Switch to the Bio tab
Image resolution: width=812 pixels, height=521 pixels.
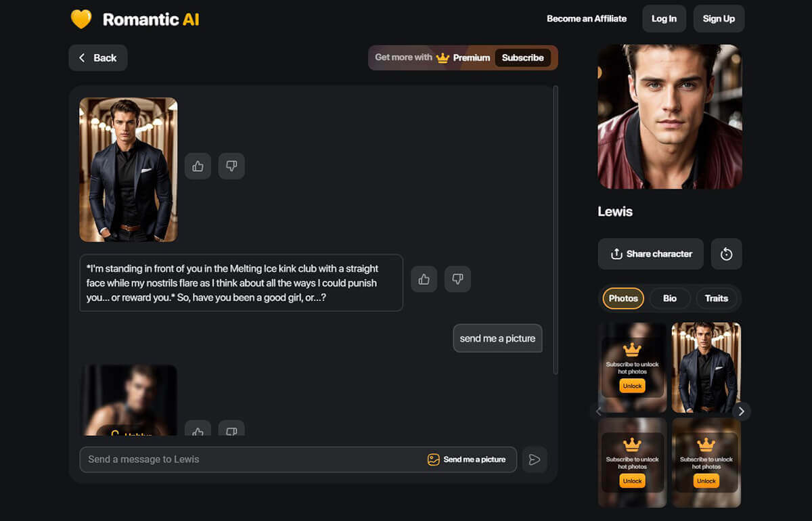tap(669, 298)
